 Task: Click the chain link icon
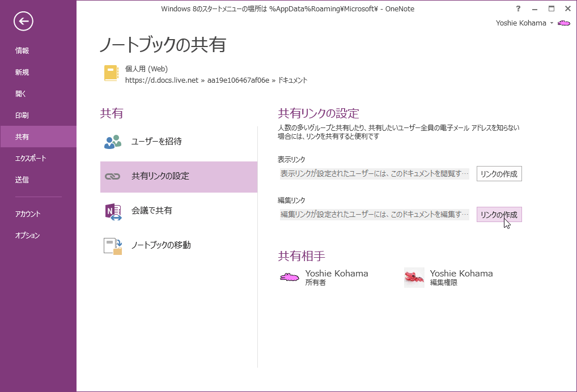[113, 177]
